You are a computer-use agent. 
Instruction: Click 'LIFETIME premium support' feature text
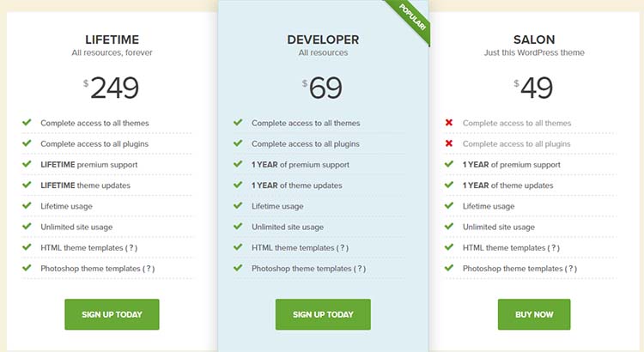tap(89, 165)
